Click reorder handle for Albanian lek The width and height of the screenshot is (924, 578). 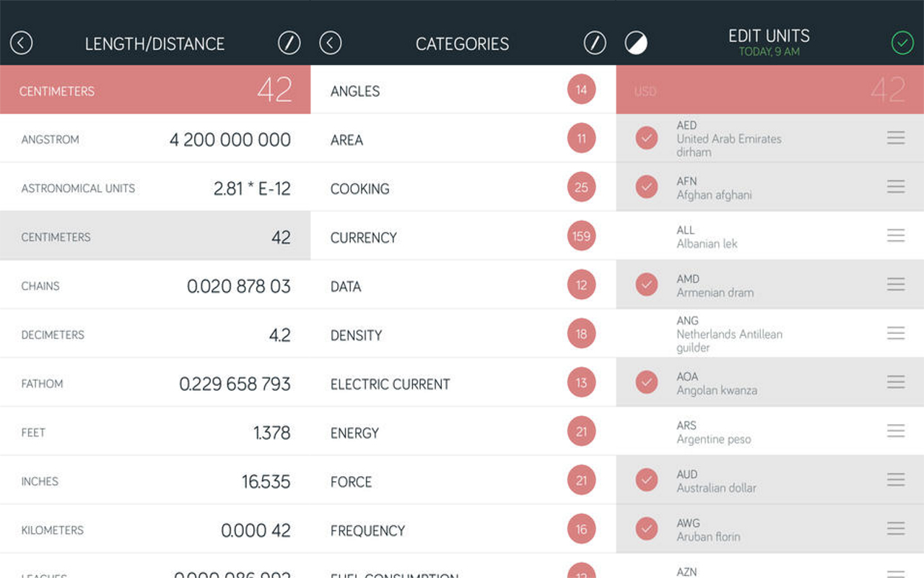pos(896,236)
